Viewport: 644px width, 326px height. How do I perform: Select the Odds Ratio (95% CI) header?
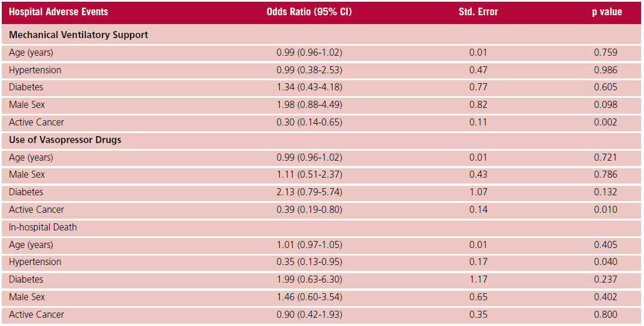pyautogui.click(x=309, y=12)
